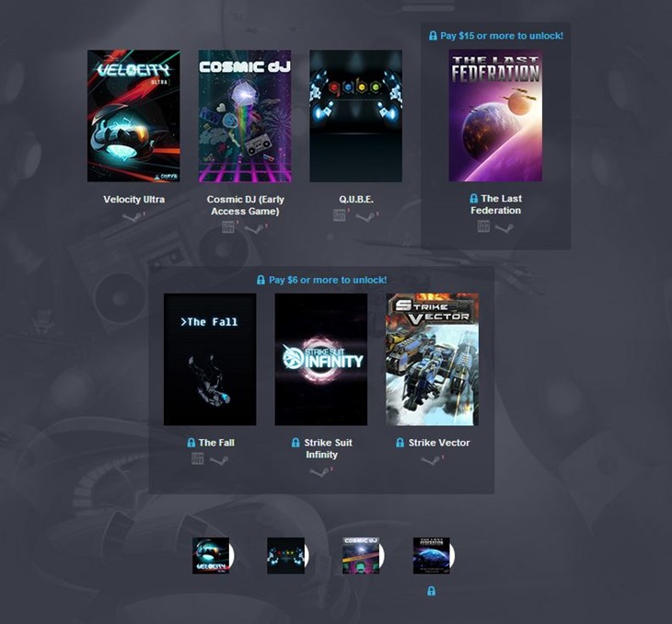Open the Strike Suit Infinity cover art

tap(321, 359)
